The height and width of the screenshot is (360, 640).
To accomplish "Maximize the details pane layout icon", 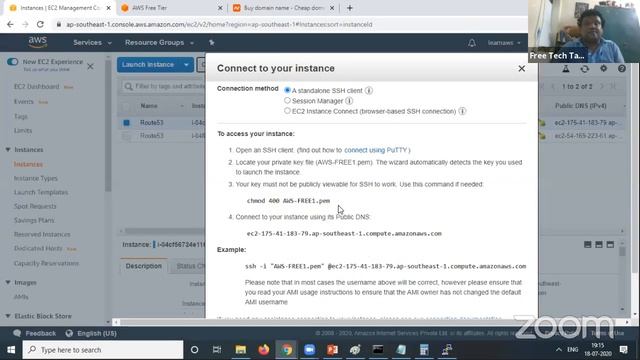I will pos(610,244).
